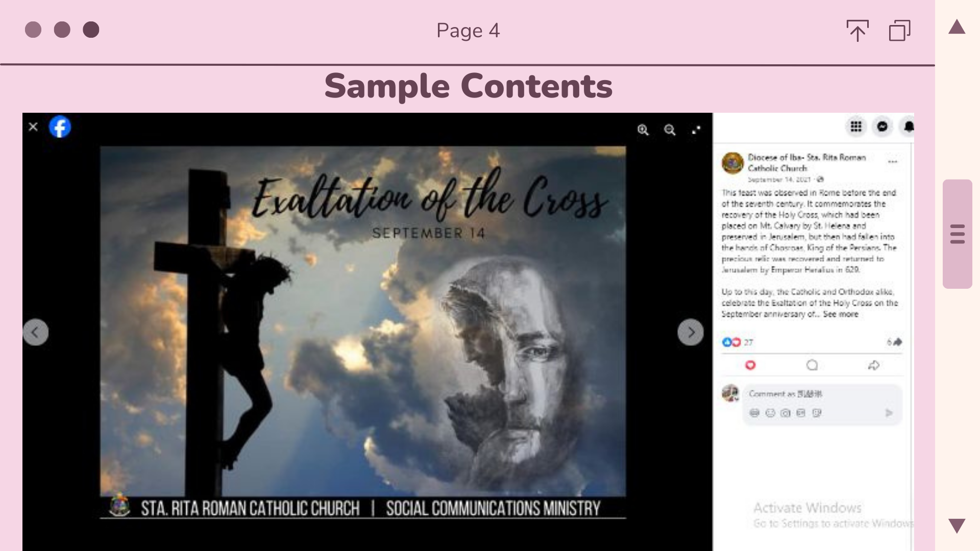Click the comment bubble icon
The height and width of the screenshot is (551, 980).
click(x=812, y=365)
